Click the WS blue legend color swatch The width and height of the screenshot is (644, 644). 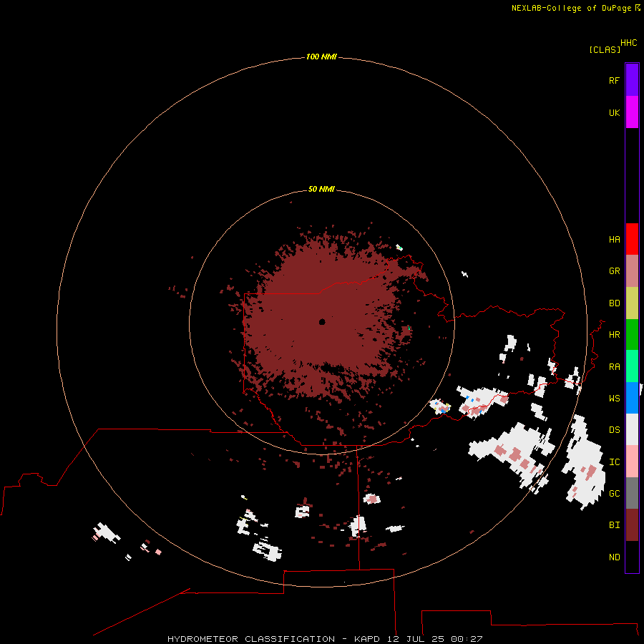coord(632,398)
